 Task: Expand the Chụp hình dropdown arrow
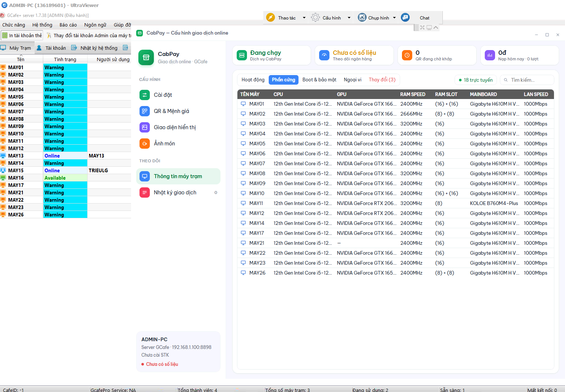pos(394,18)
